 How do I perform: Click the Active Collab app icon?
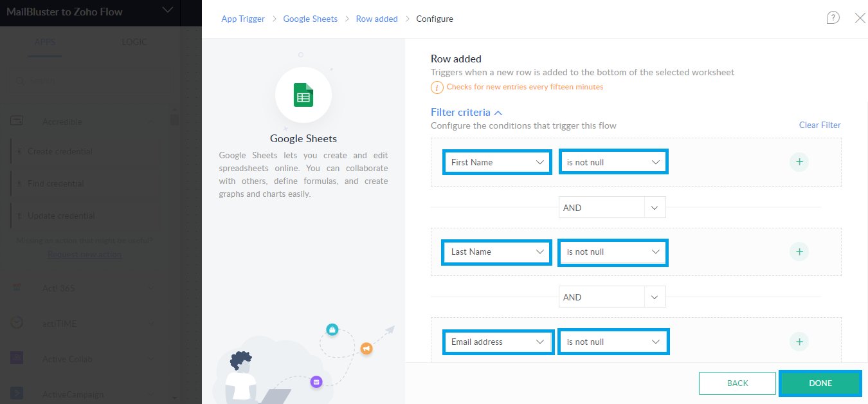click(x=16, y=358)
